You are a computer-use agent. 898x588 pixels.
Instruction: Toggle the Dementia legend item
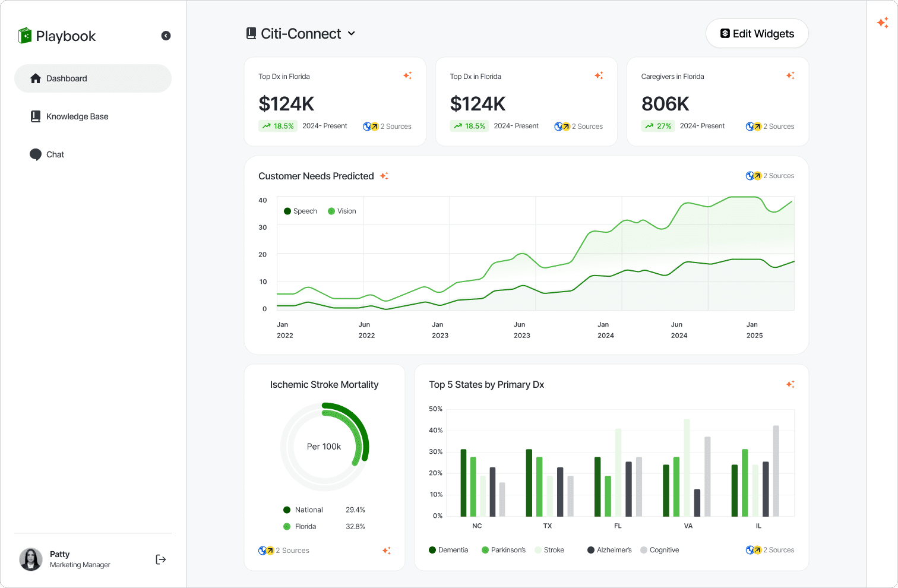point(448,550)
